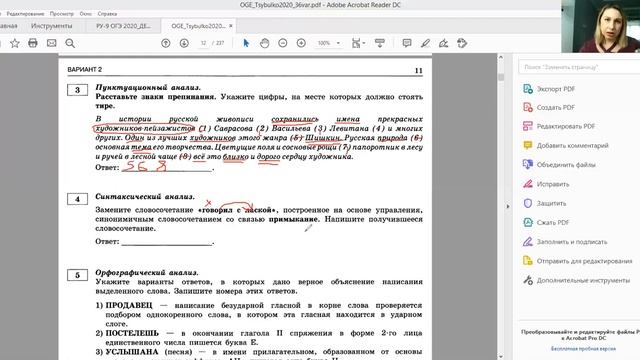
Task: Click scrollbar up arrow of document
Action: tap(501, 58)
